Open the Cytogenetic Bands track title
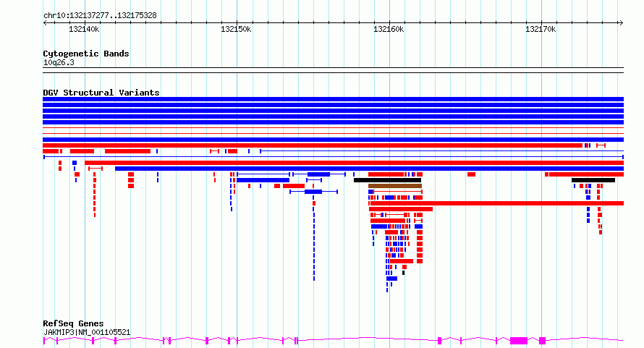 (x=86, y=54)
